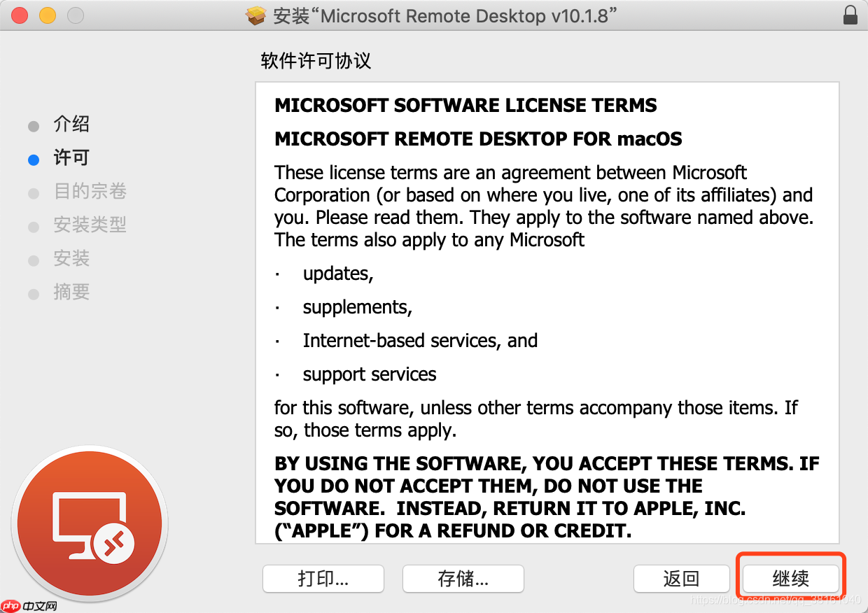Image resolution: width=868 pixels, height=613 pixels.
Task: Select the 许可 step in sidebar
Action: [x=72, y=158]
